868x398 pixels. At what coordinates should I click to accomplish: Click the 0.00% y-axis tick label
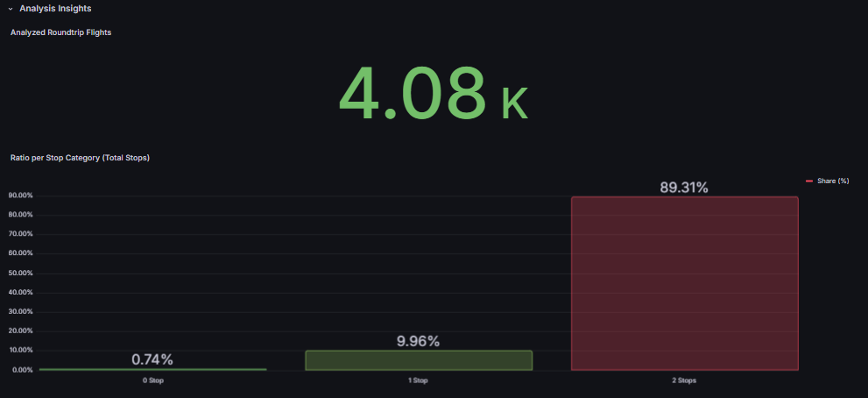click(23, 370)
